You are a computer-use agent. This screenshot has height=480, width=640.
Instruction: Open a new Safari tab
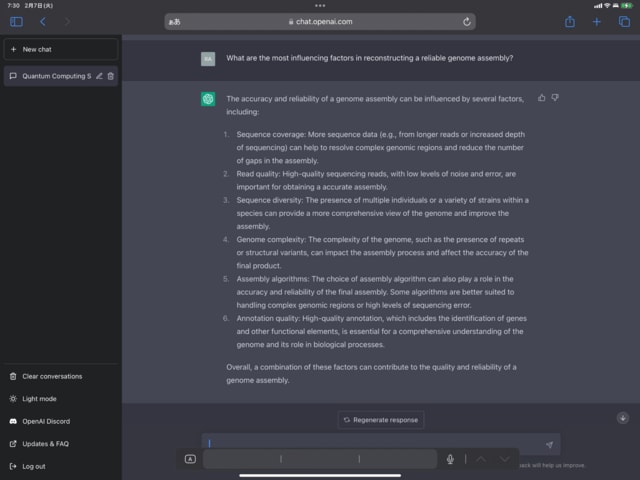(x=597, y=21)
